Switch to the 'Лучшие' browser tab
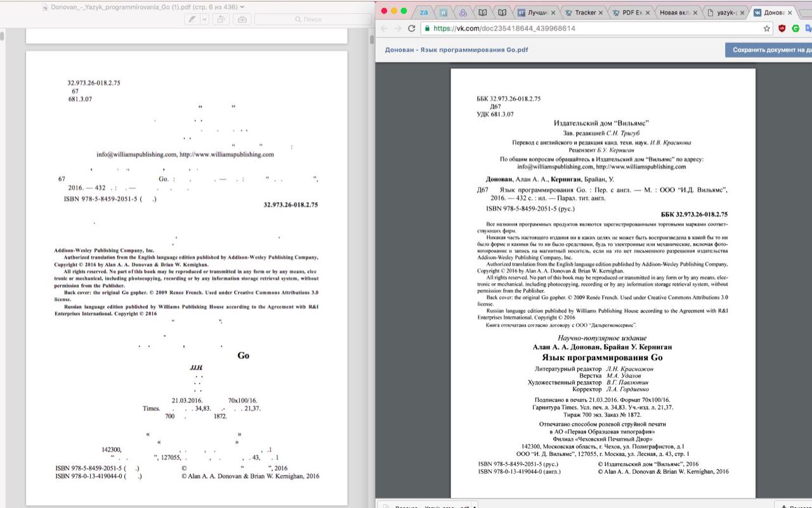Image resolution: width=812 pixels, height=508 pixels. point(536,12)
